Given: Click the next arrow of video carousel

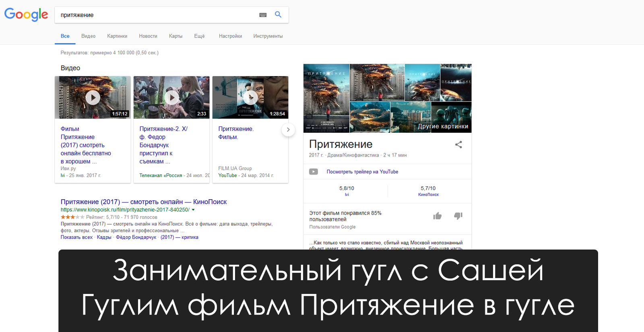Looking at the screenshot, I should 288,130.
